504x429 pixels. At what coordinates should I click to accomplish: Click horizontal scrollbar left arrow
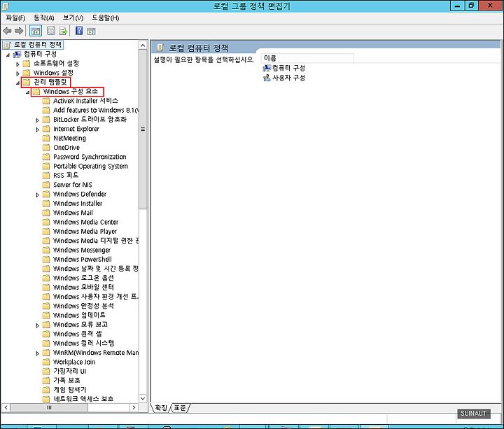pos(6,407)
